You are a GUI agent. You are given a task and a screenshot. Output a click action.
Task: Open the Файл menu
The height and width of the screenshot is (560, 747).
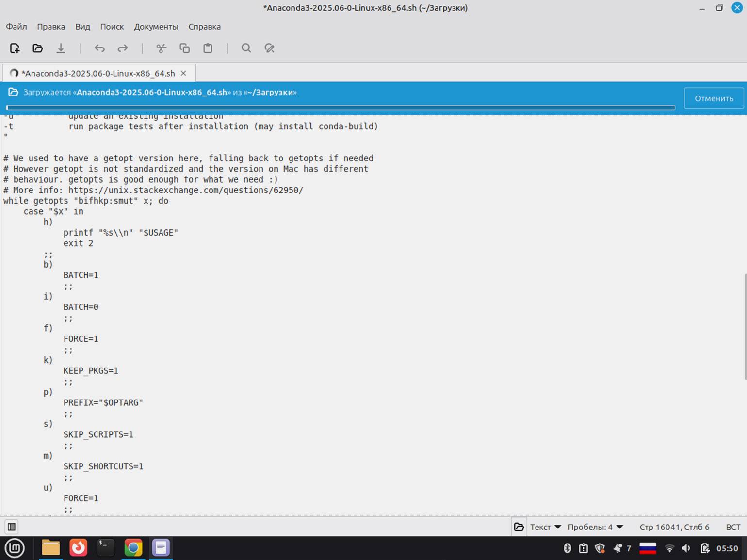[x=16, y=27]
